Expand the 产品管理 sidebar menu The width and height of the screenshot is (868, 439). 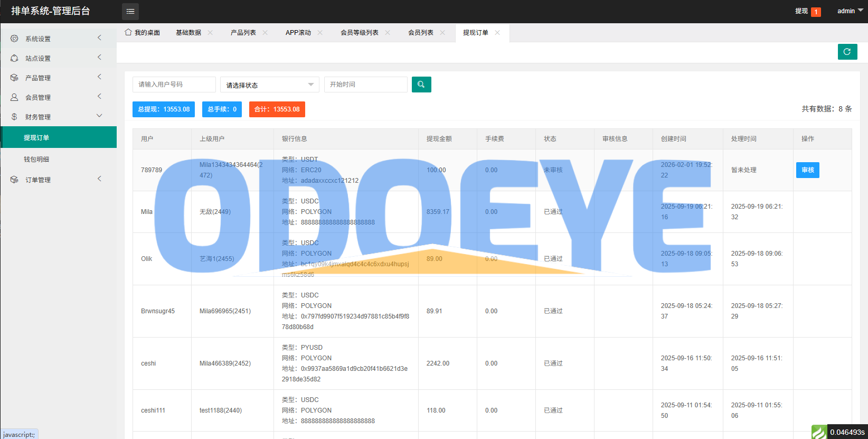pos(58,78)
